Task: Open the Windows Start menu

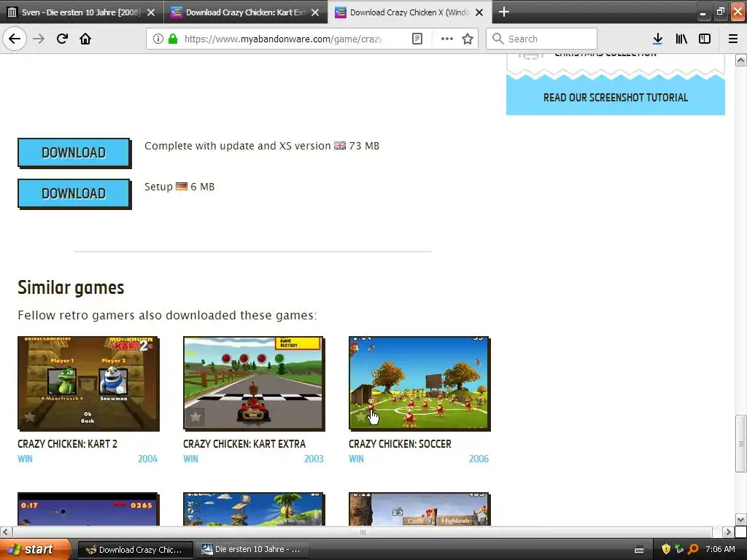Action: (x=35, y=550)
